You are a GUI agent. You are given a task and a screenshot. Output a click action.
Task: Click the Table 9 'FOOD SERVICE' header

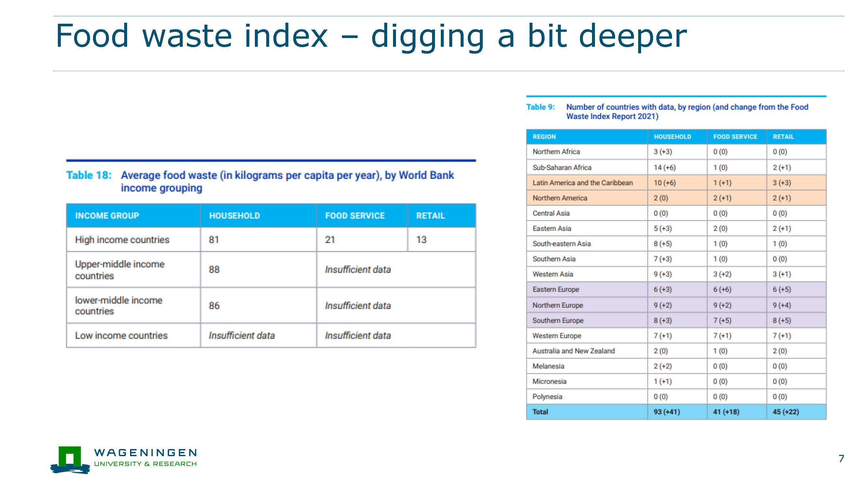[x=735, y=137]
